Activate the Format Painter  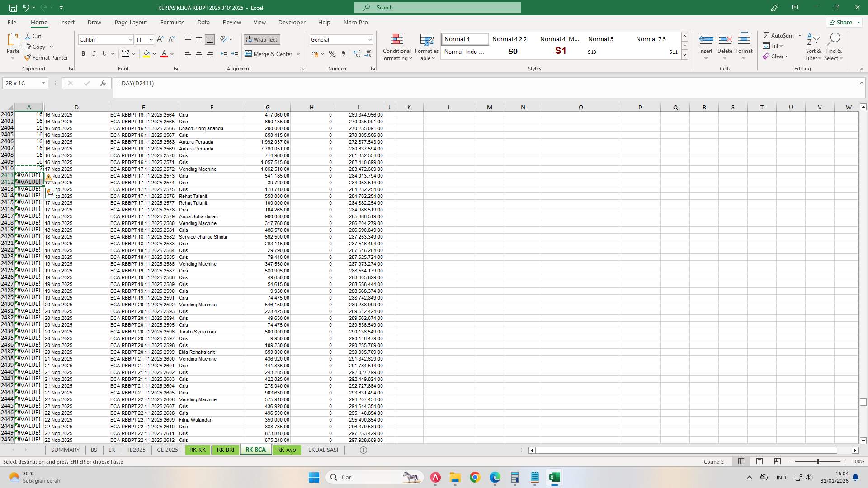(47, 57)
